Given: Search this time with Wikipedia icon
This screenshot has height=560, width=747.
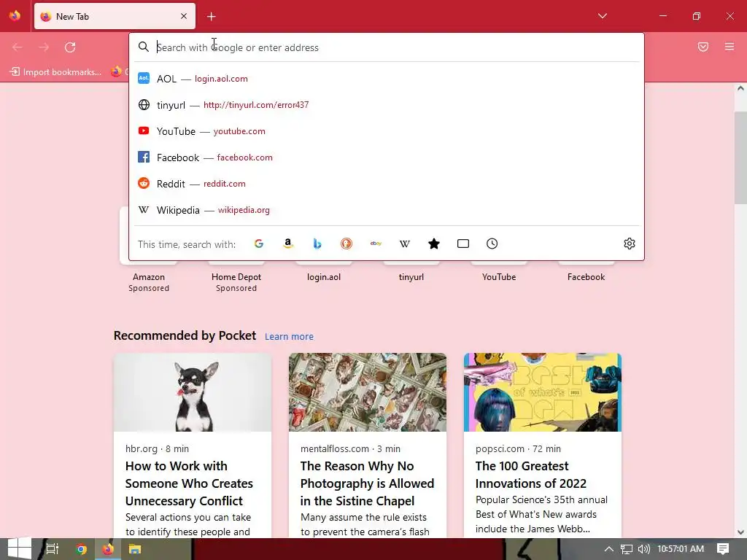Looking at the screenshot, I should coord(404,244).
